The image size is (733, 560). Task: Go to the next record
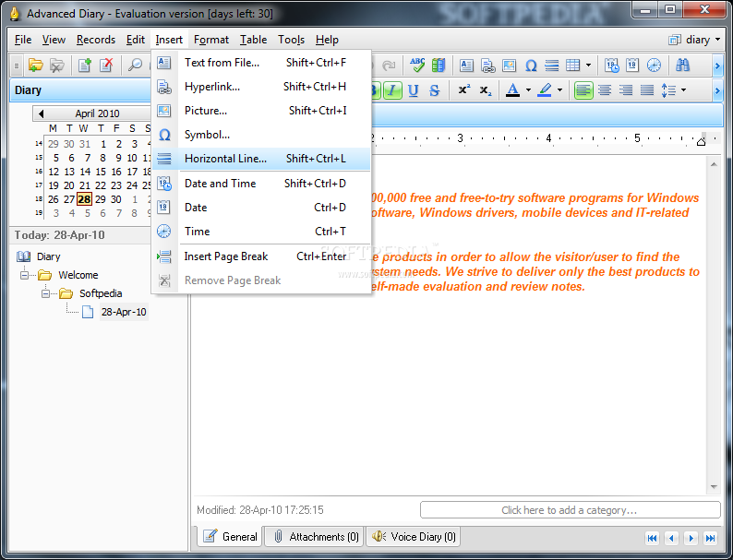point(691,538)
